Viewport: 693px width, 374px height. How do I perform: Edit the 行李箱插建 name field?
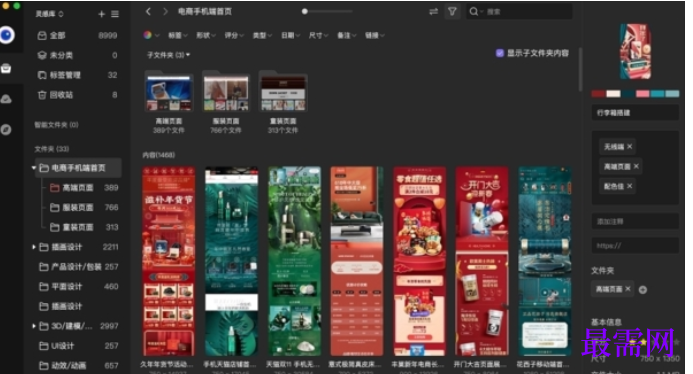coord(635,113)
